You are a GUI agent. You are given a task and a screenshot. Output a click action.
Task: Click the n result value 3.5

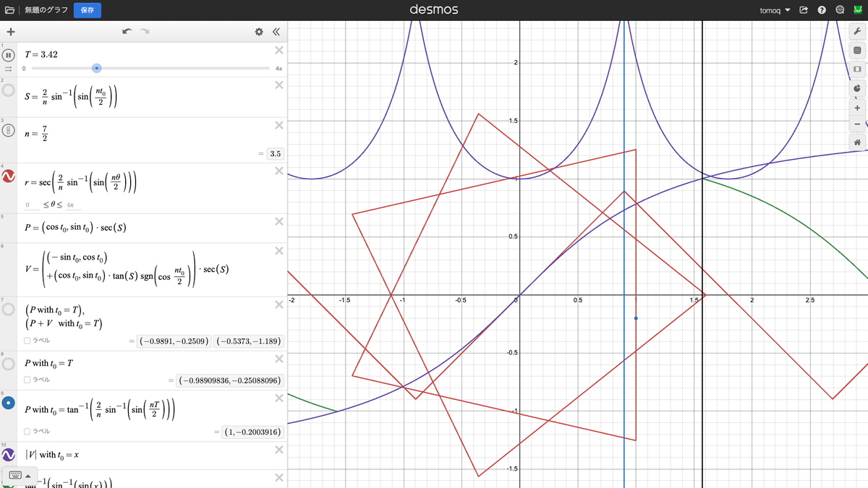[275, 154]
